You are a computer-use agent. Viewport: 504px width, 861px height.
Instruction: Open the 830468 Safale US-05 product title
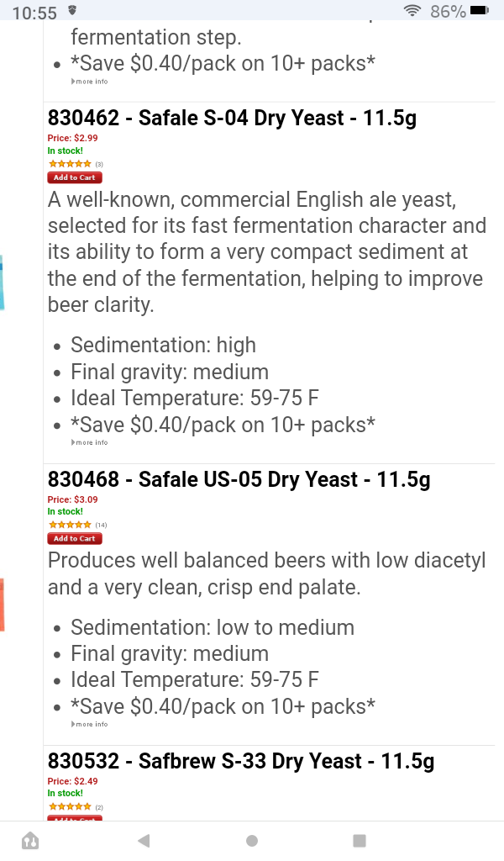tap(239, 479)
